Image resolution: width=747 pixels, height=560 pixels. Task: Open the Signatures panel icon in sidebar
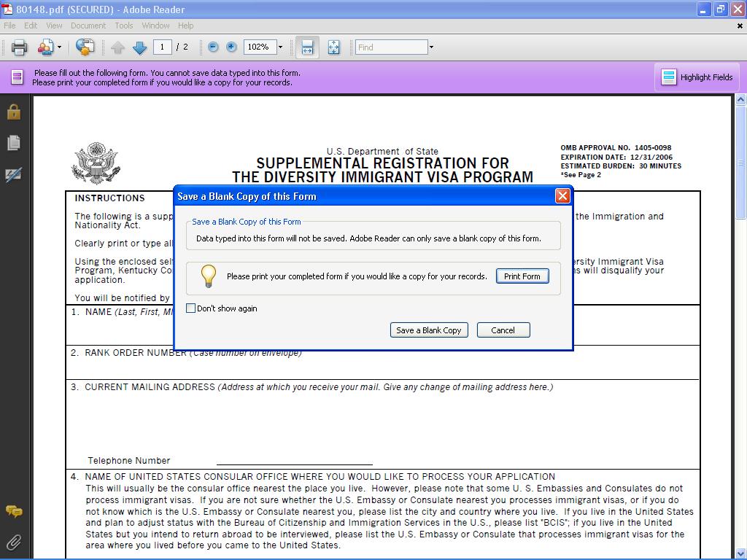[x=14, y=174]
